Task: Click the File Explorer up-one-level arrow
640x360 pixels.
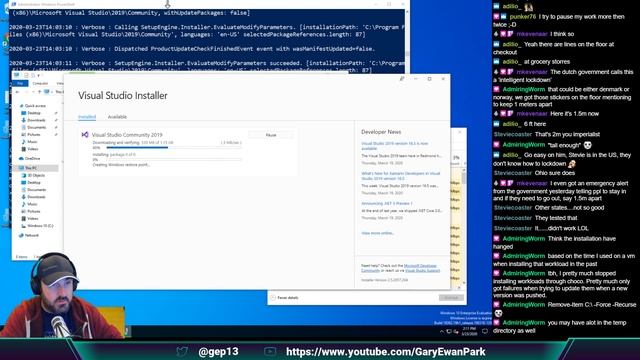Action: 40,92
